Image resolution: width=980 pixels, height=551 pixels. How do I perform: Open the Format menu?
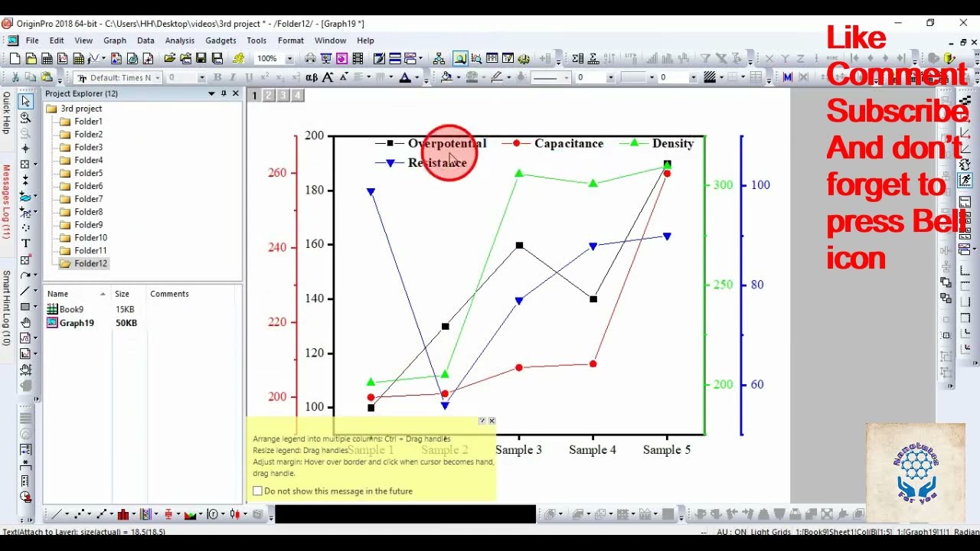291,41
